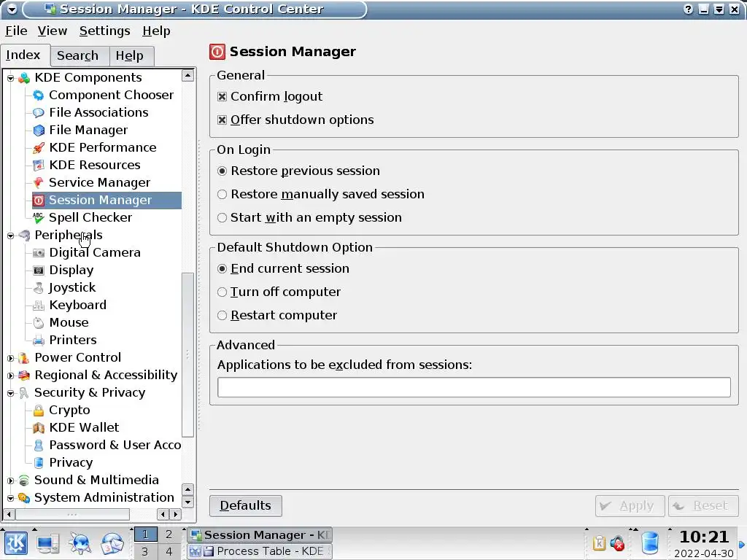Viewport: 747px width, 560px height.
Task: Select the Spell Checker ABC icon
Action: pos(39,217)
